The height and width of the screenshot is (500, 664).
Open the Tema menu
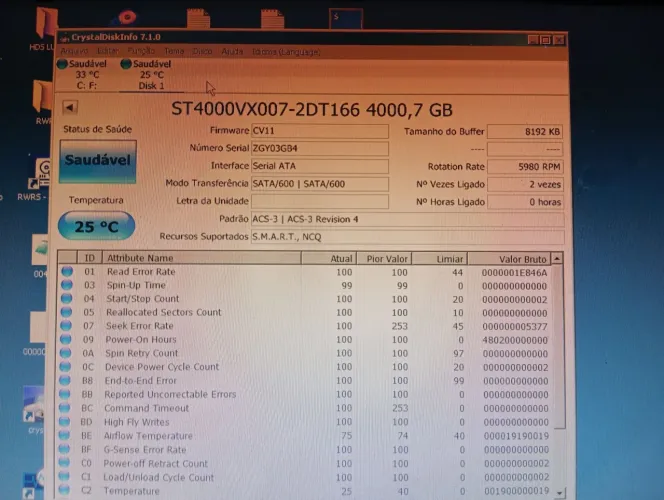(x=174, y=52)
